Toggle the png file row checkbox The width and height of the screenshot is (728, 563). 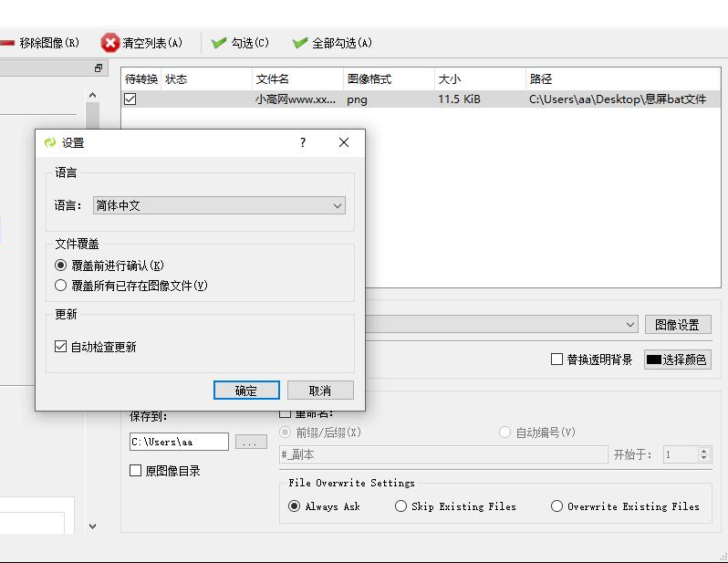coord(130,99)
